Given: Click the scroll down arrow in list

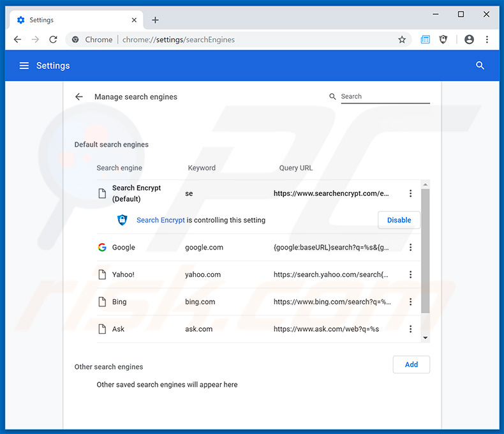Looking at the screenshot, I should pyautogui.click(x=426, y=338).
